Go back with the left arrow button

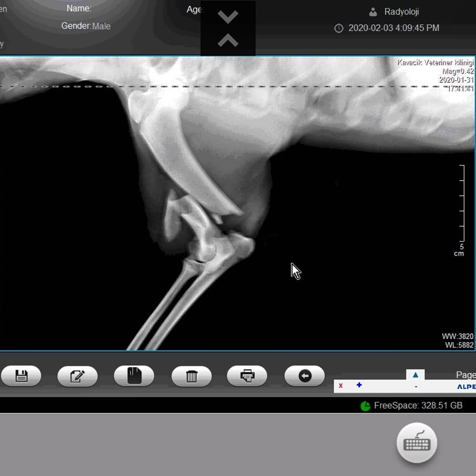pos(305,376)
